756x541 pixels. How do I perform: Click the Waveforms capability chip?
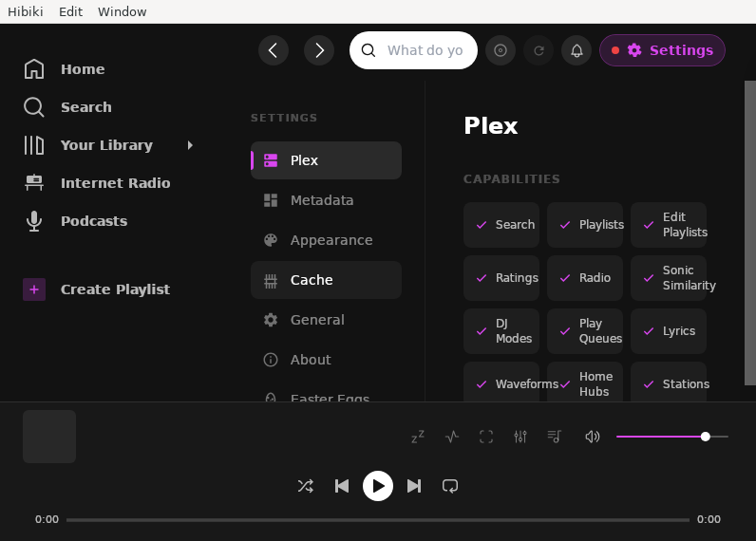(501, 382)
